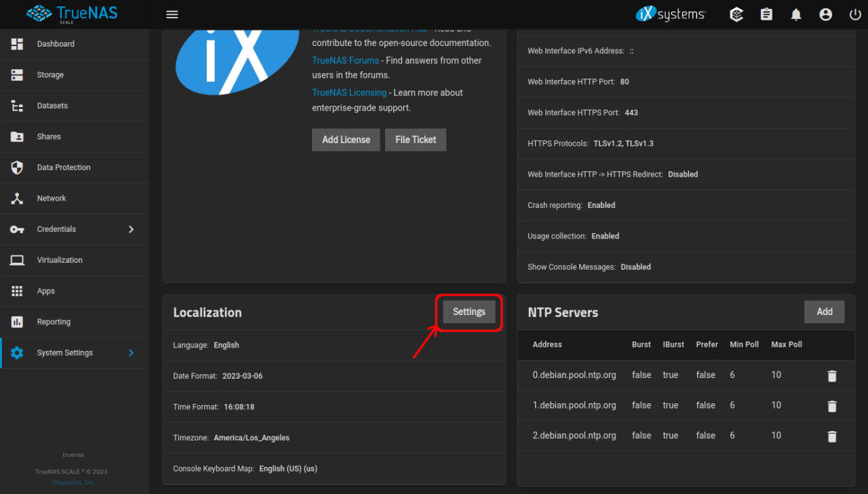Click the Add License button
868x494 pixels.
[346, 140]
